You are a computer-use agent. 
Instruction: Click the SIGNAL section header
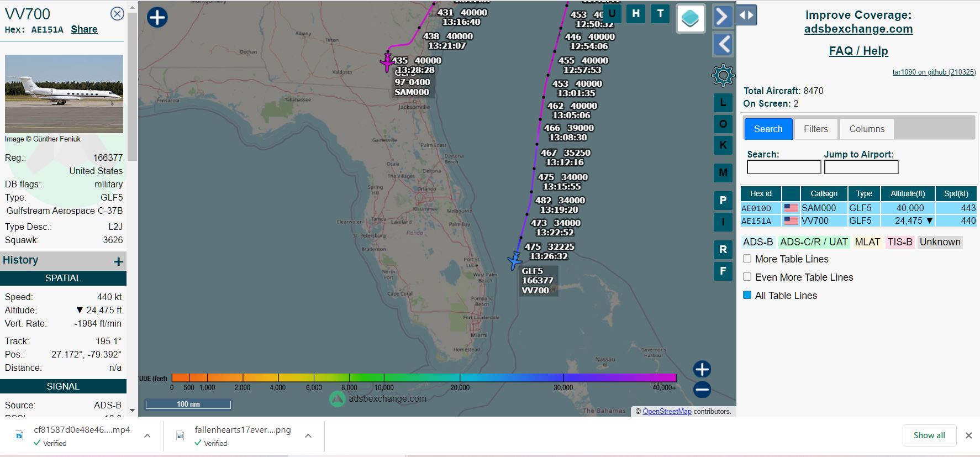(63, 386)
